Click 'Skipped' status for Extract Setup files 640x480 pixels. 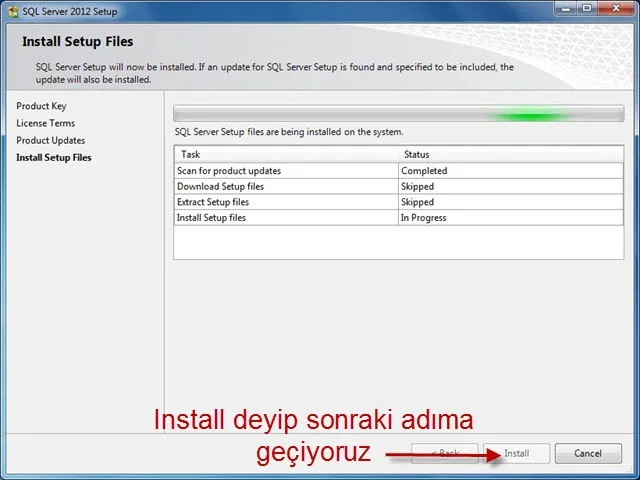[x=511, y=202]
